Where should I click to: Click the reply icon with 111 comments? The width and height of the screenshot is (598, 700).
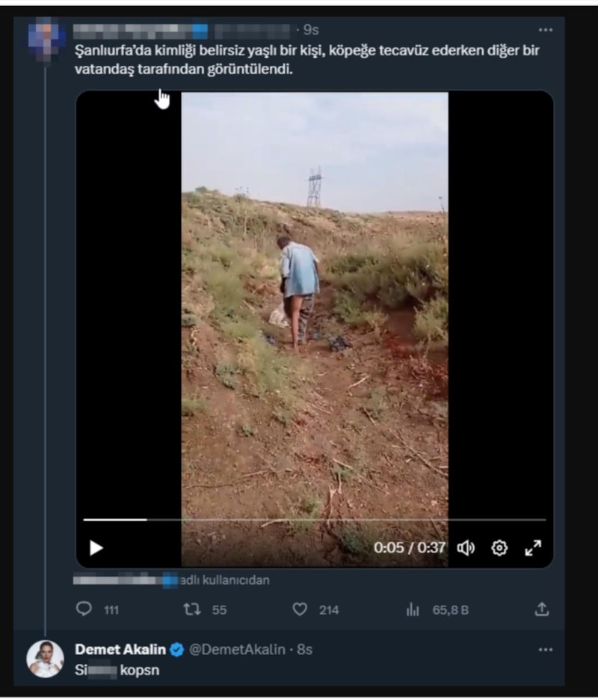coord(84,610)
